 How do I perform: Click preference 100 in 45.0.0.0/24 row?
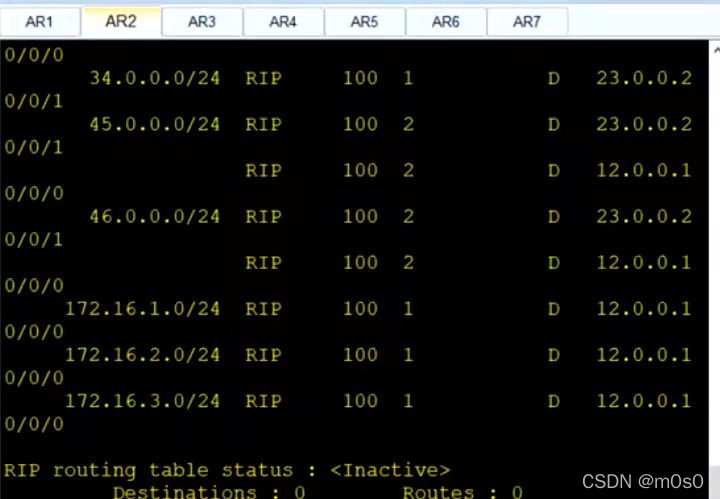click(x=360, y=124)
